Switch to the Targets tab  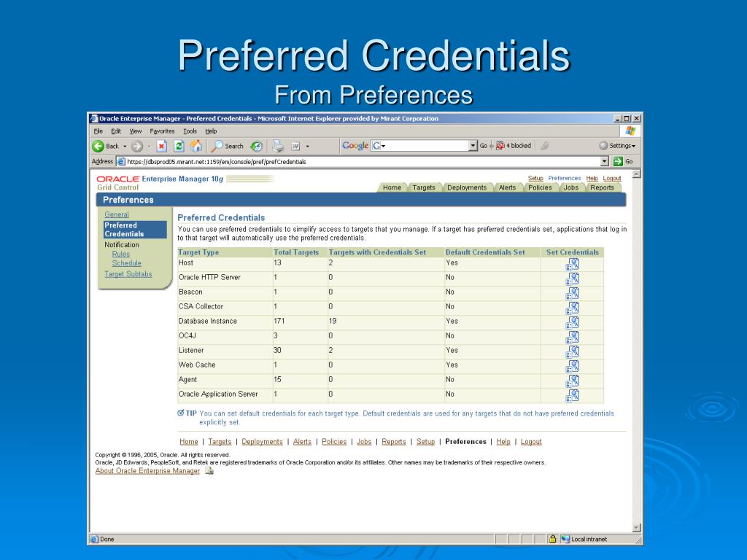pyautogui.click(x=424, y=187)
